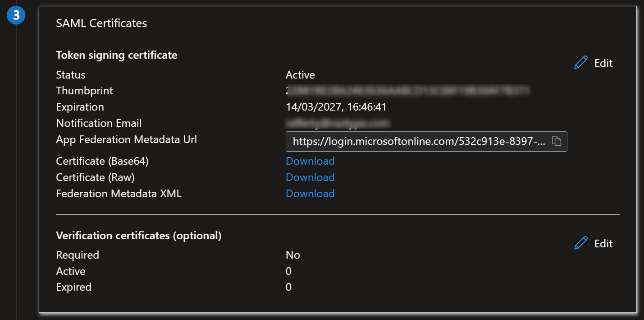The height and width of the screenshot is (320, 644).
Task: Download the Certificate (Raw) file
Action: [x=310, y=177]
